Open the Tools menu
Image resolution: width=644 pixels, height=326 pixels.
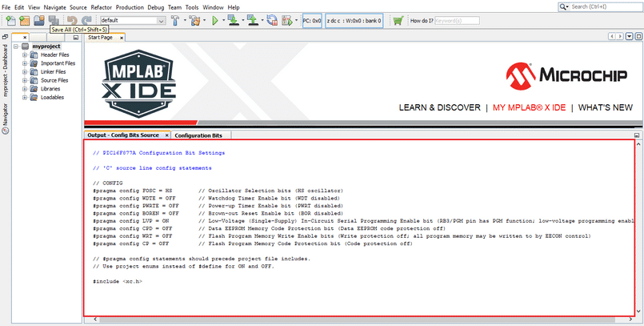192,7
